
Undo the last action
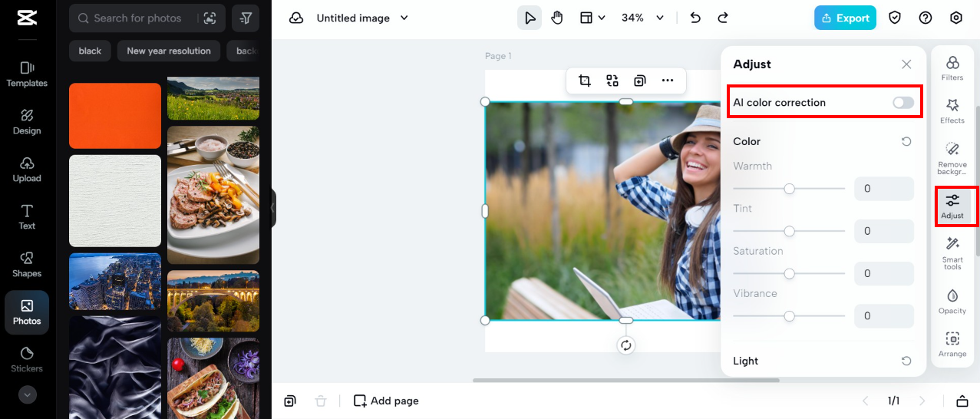tap(695, 18)
